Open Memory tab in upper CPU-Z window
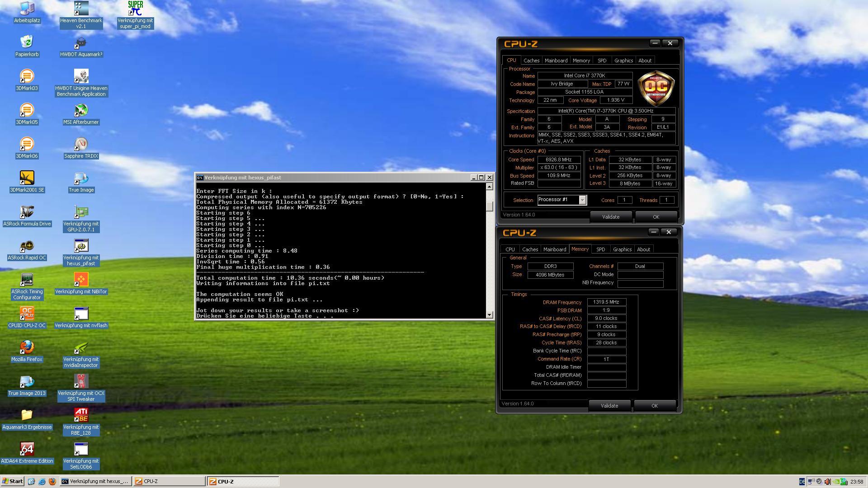Image resolution: width=868 pixels, height=488 pixels. pyautogui.click(x=581, y=61)
